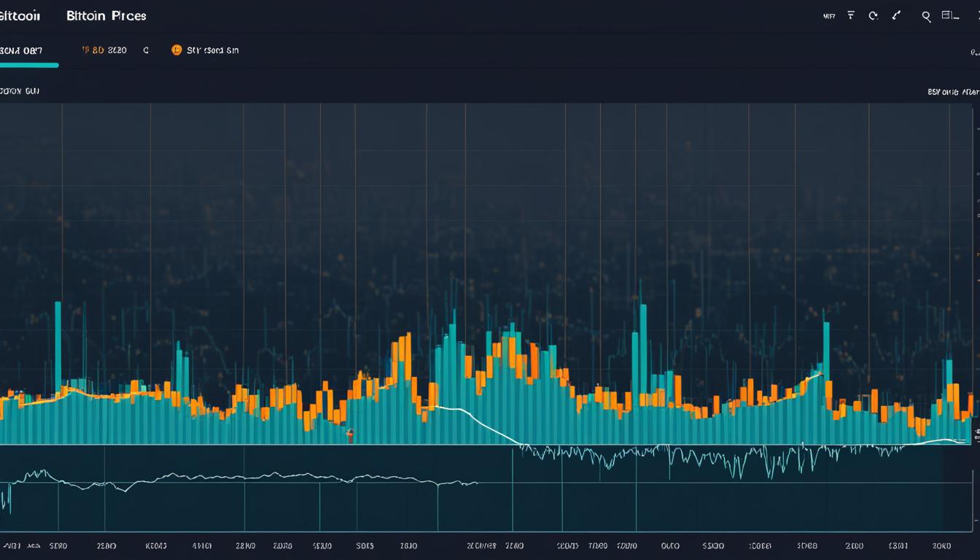The height and width of the screenshot is (560, 980).
Task: Click the filter lines icon in toolbar
Action: coord(851,15)
